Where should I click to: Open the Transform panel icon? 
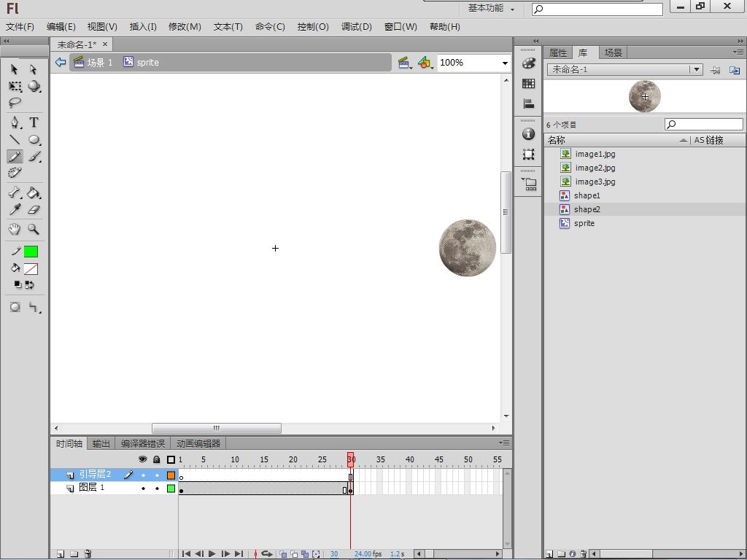(528, 155)
